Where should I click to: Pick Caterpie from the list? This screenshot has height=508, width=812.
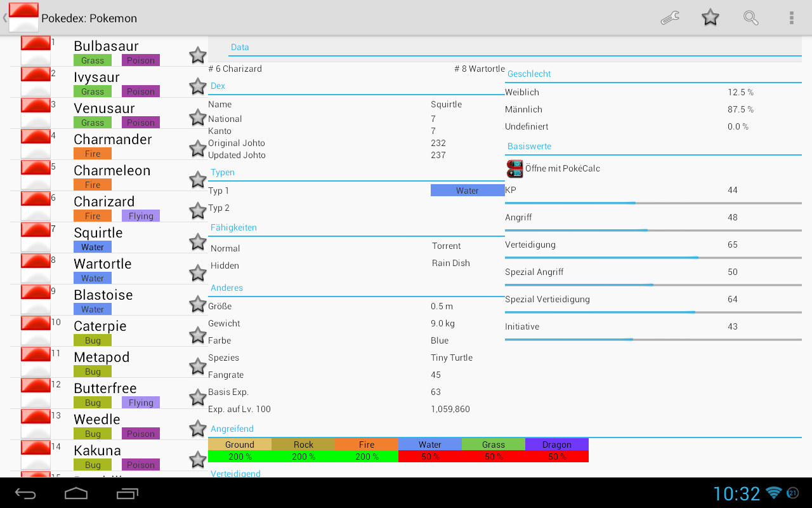pyautogui.click(x=100, y=326)
